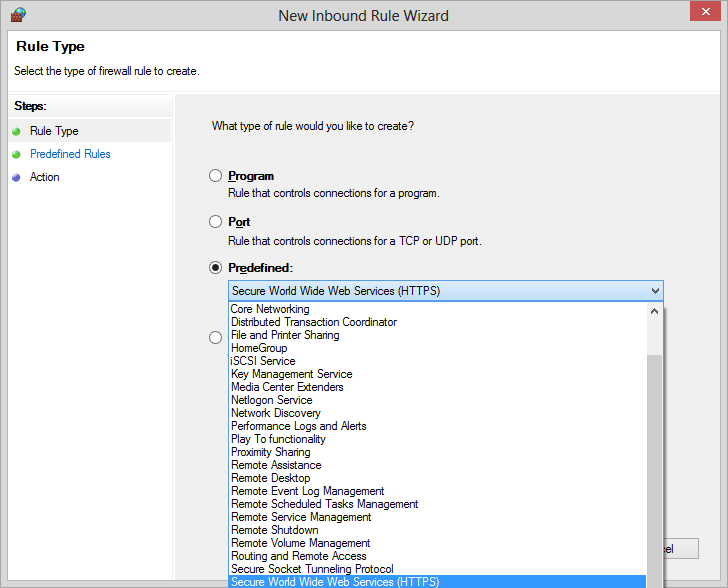Image resolution: width=728 pixels, height=588 pixels.
Task: Click the green bullet beside Predefined Rules step
Action: click(16, 154)
